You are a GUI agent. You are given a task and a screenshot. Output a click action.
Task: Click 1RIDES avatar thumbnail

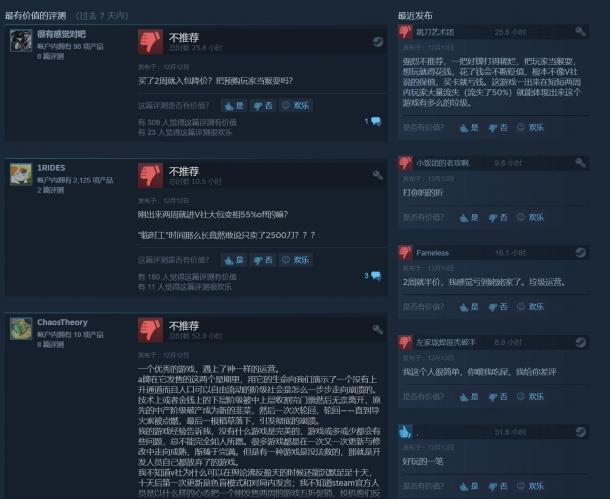pos(21,174)
